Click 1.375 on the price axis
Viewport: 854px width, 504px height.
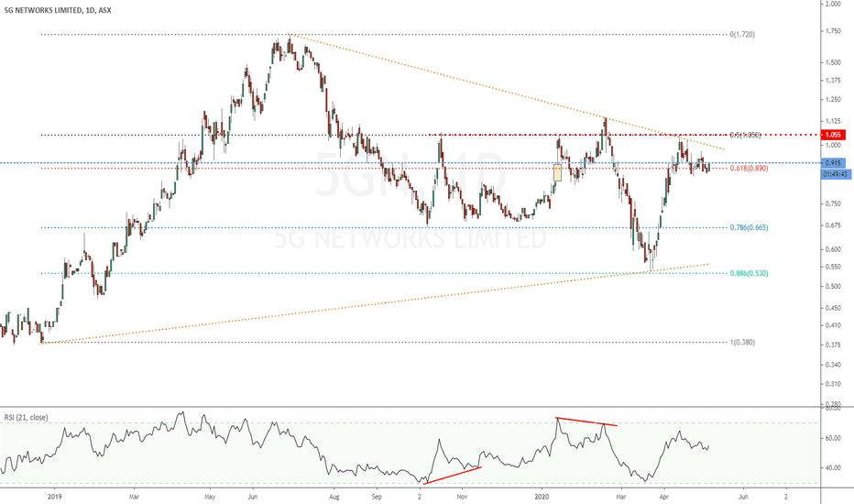point(833,81)
